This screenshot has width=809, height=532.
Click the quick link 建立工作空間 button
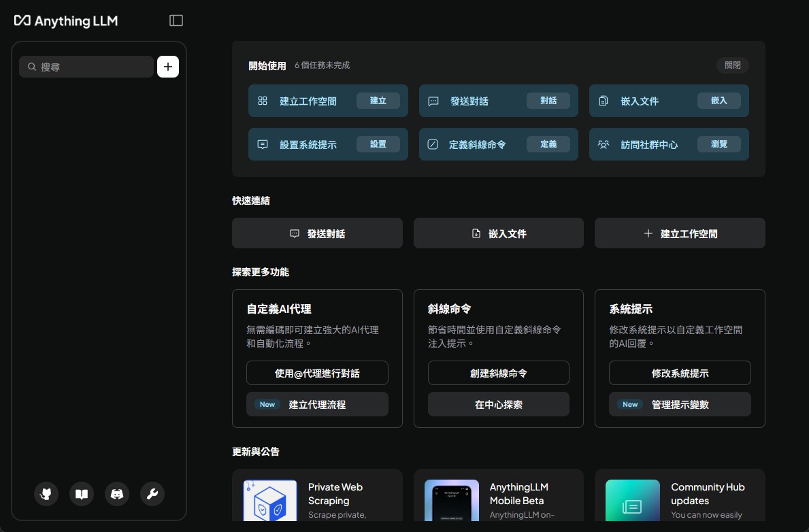[680, 233]
